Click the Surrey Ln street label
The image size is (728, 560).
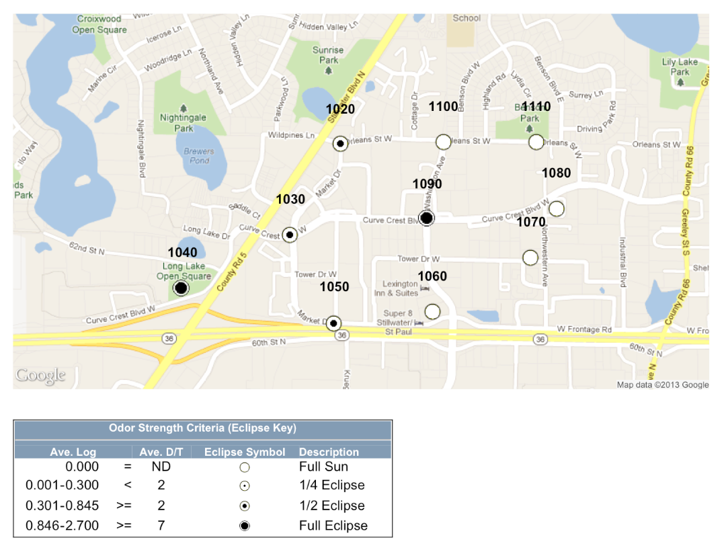(586, 94)
